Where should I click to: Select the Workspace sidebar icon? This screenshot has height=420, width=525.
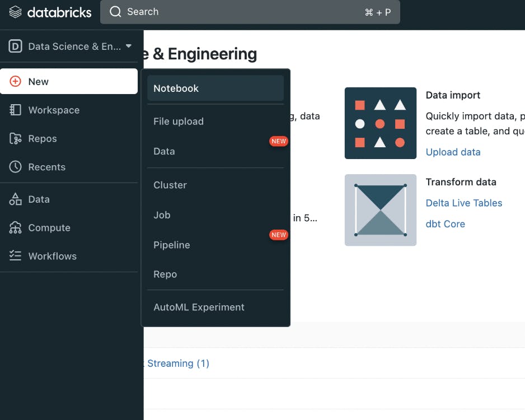click(x=14, y=110)
